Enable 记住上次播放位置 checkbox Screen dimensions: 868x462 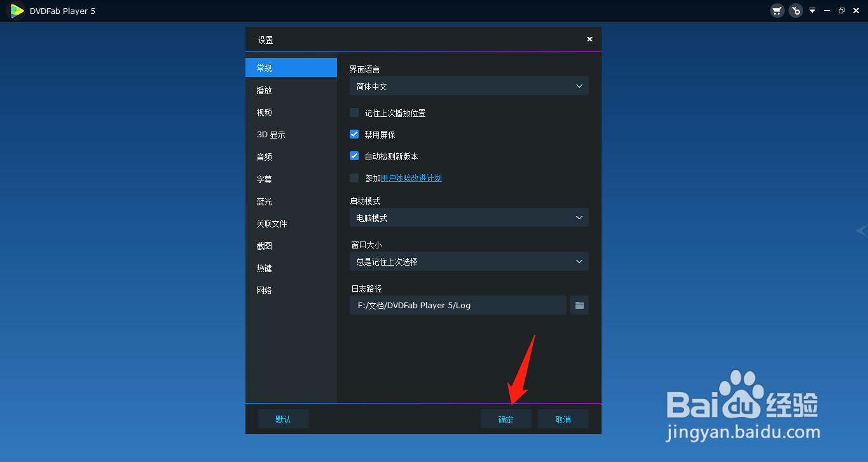tap(354, 113)
